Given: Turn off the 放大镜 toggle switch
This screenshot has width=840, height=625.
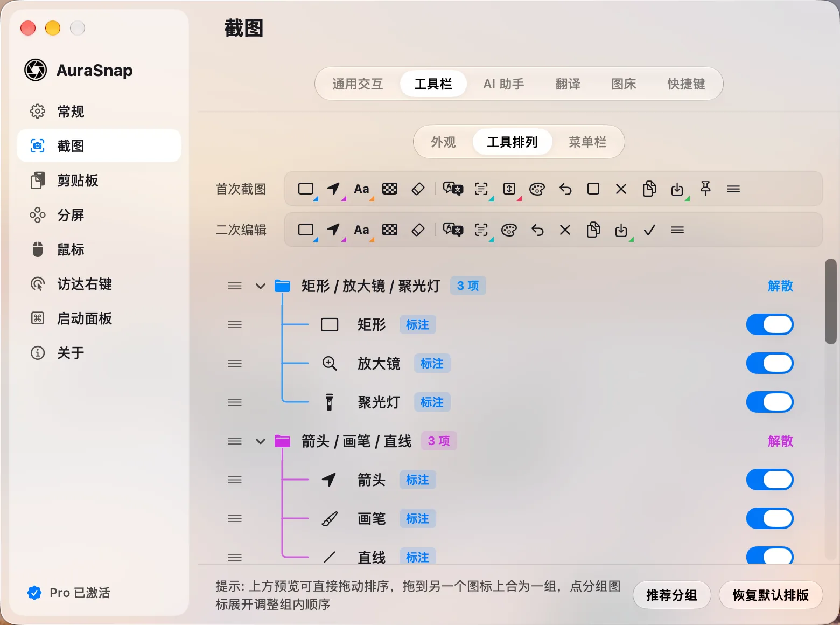Looking at the screenshot, I should (x=770, y=363).
